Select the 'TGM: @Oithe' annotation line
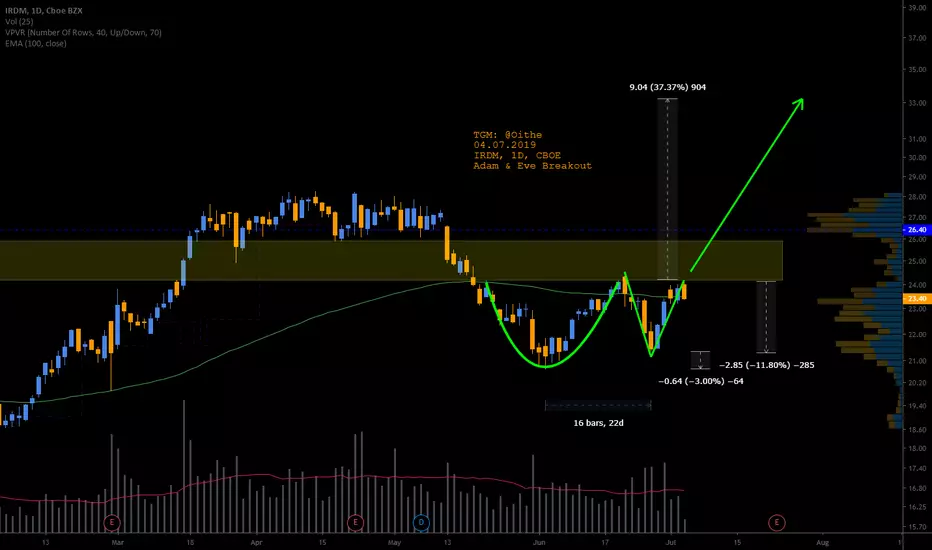Viewport: 932px width, 550px height. point(508,135)
